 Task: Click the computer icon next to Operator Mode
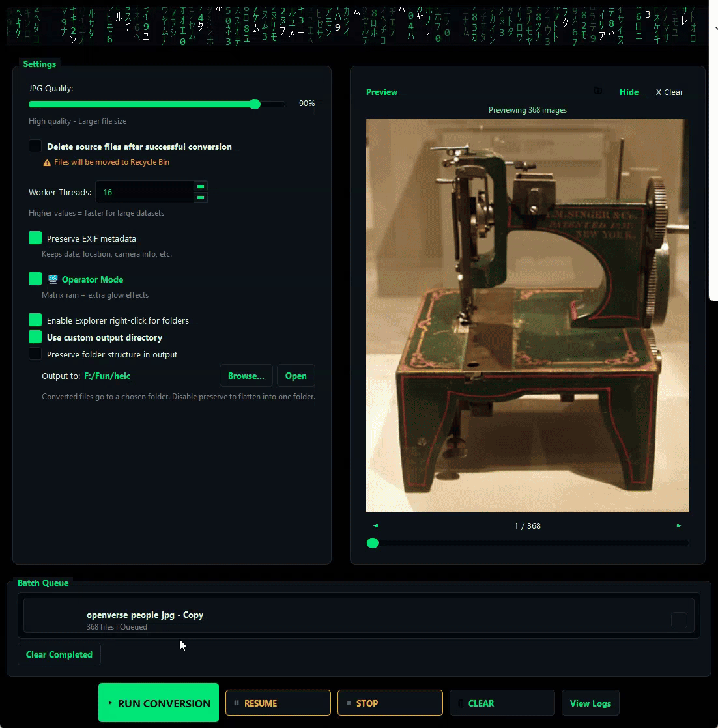[52, 279]
